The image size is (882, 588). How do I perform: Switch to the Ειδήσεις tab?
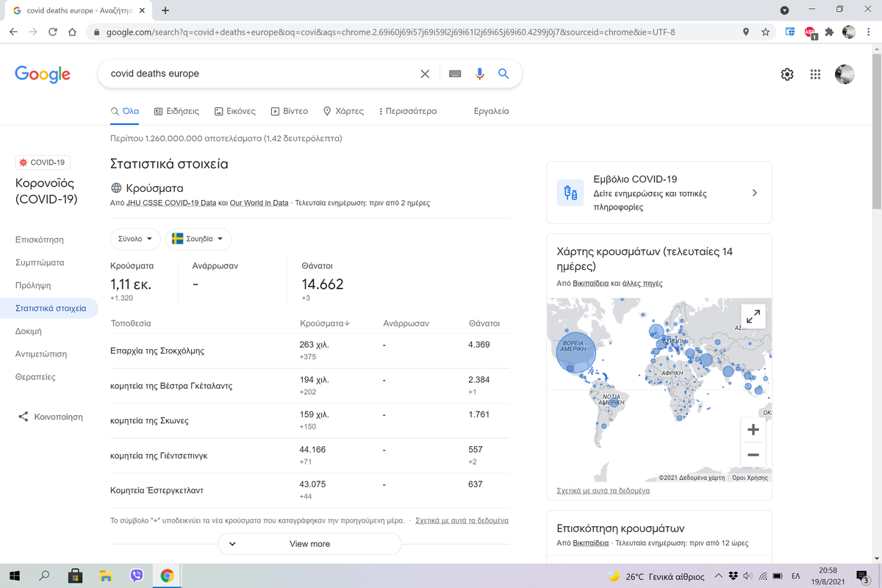[x=176, y=111]
